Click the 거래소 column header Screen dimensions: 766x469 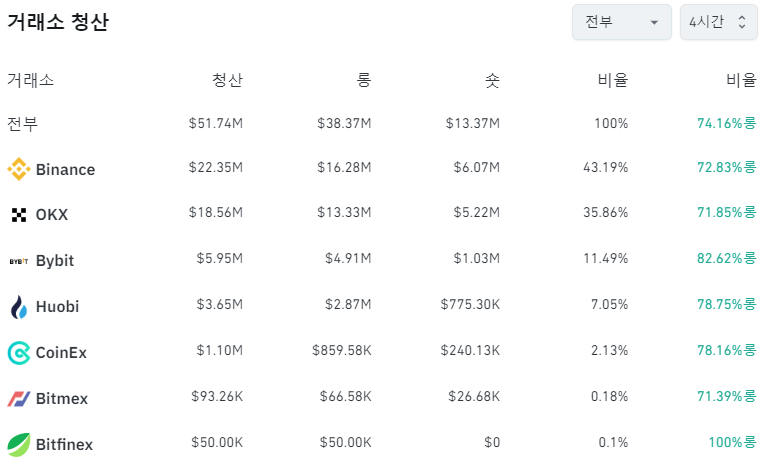click(30, 80)
